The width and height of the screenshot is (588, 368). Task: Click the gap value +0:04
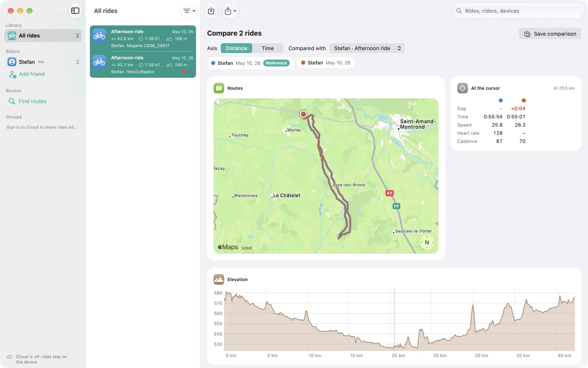click(x=518, y=109)
